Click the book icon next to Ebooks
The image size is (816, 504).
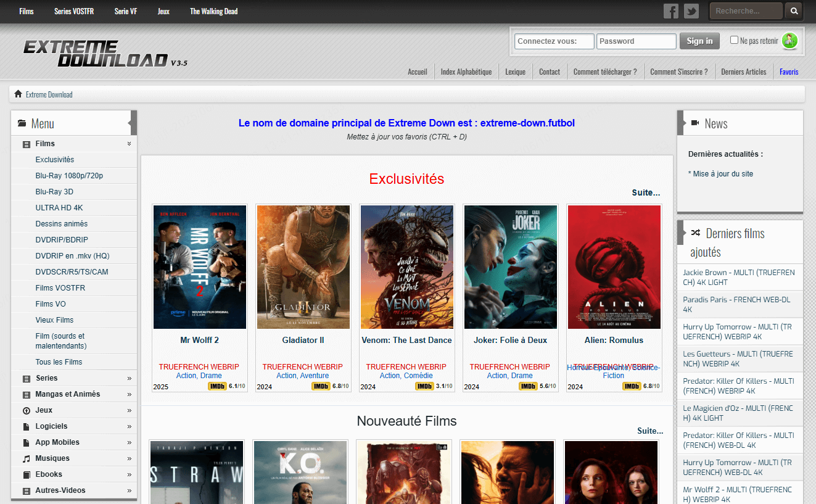pyautogui.click(x=27, y=474)
